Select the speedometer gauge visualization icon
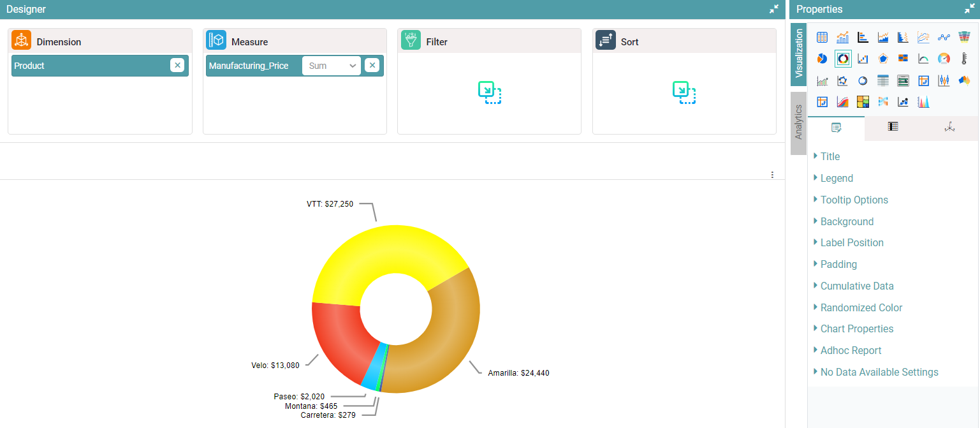Screen dimensions: 980x428 click(x=944, y=59)
